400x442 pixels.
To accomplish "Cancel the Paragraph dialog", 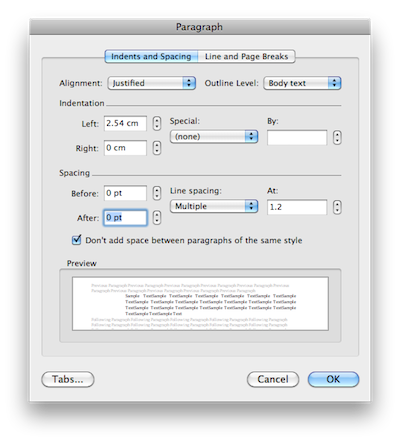I will click(273, 379).
